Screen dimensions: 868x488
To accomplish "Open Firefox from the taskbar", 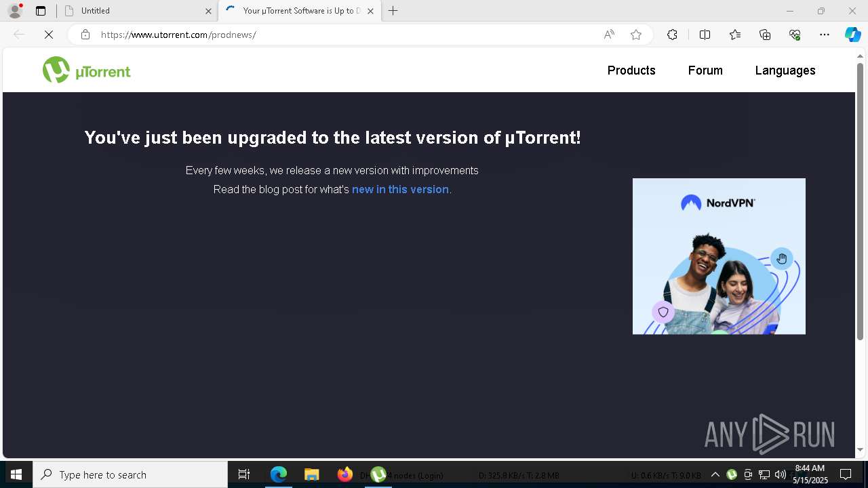I will (x=344, y=474).
